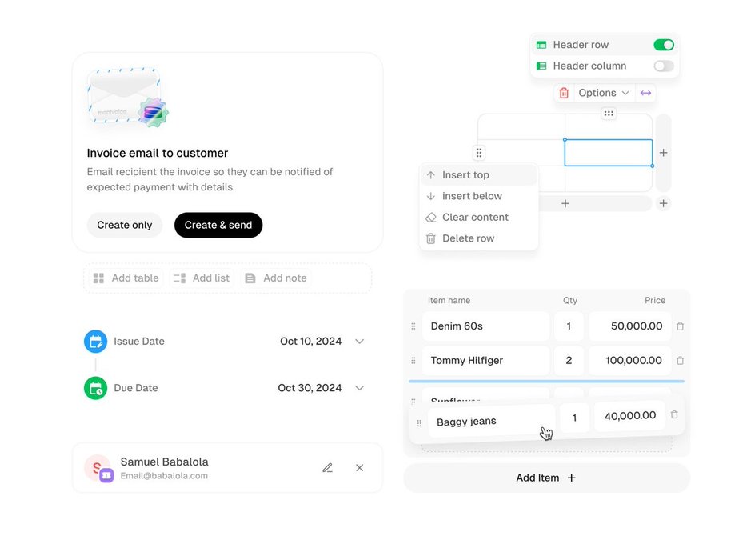Delete the Denim 60s item row

point(681,326)
